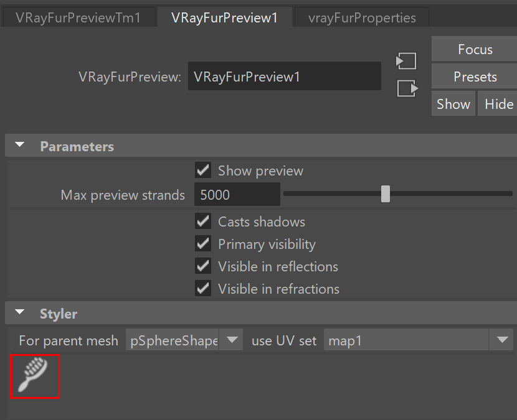Click the go to output connection icon
Screen dimensions: 517x420
tap(407, 88)
